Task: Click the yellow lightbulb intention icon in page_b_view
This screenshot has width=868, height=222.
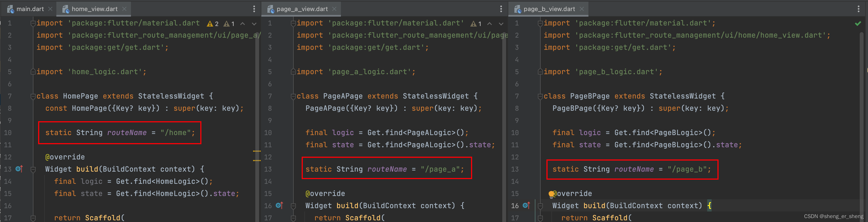Action: (551, 194)
